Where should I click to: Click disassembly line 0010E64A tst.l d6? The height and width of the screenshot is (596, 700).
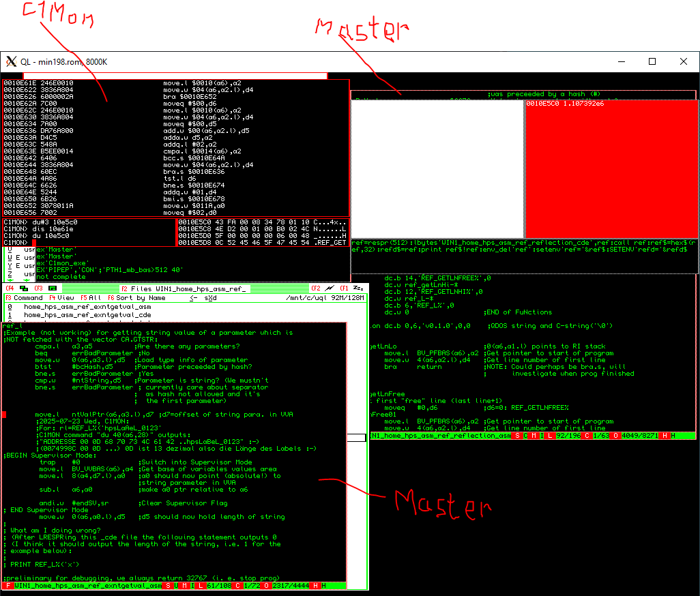coord(100,179)
